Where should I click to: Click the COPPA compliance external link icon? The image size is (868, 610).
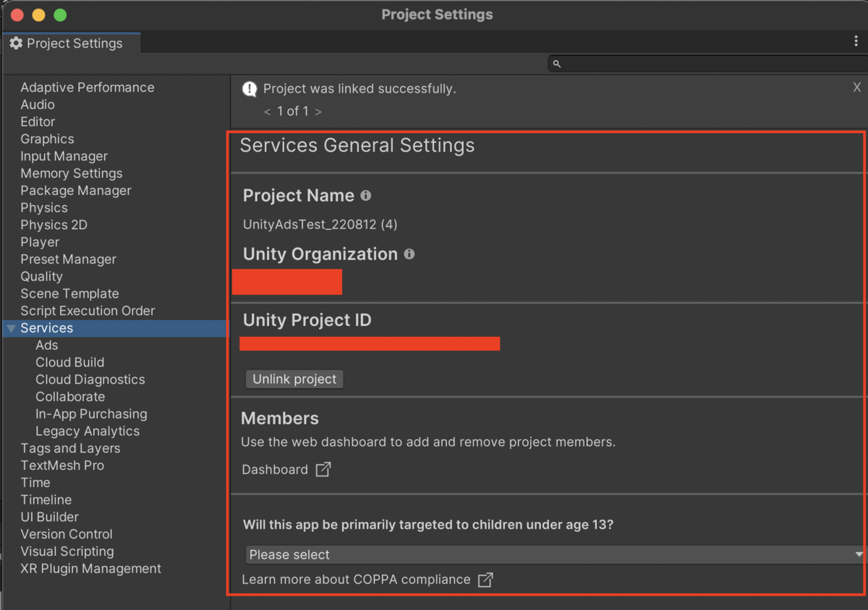485,580
